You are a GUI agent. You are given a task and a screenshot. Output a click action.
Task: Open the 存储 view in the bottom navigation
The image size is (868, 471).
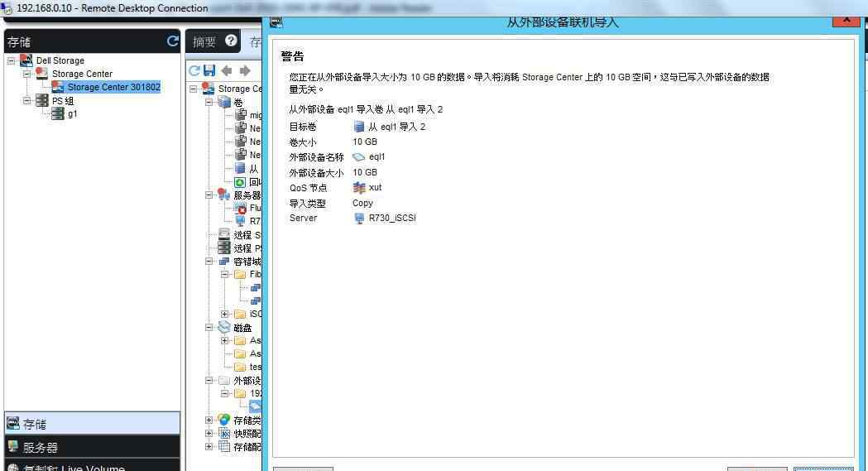click(x=92, y=424)
